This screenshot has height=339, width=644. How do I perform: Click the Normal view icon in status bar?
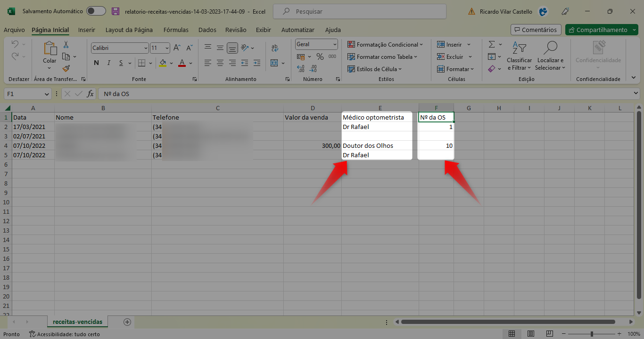point(512,334)
